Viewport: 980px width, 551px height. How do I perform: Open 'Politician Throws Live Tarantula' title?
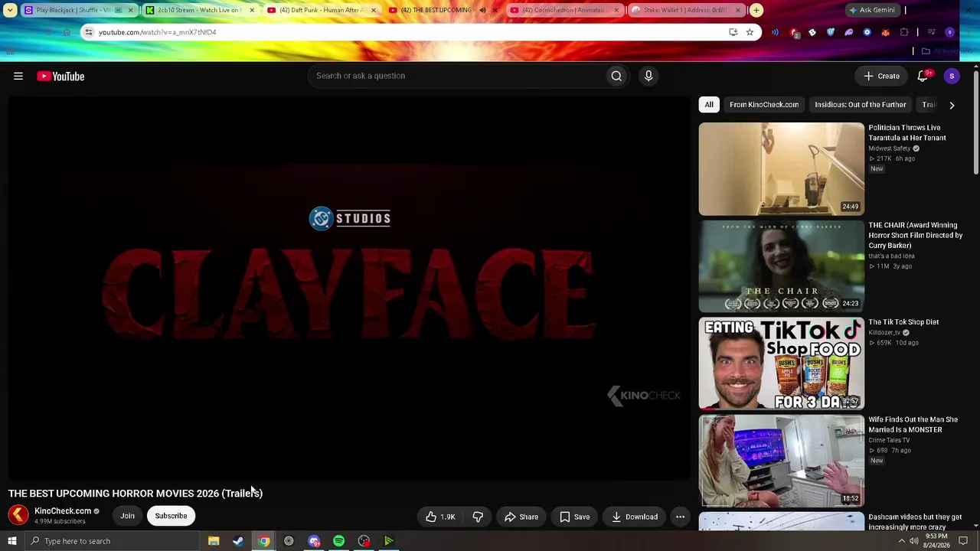(x=907, y=133)
